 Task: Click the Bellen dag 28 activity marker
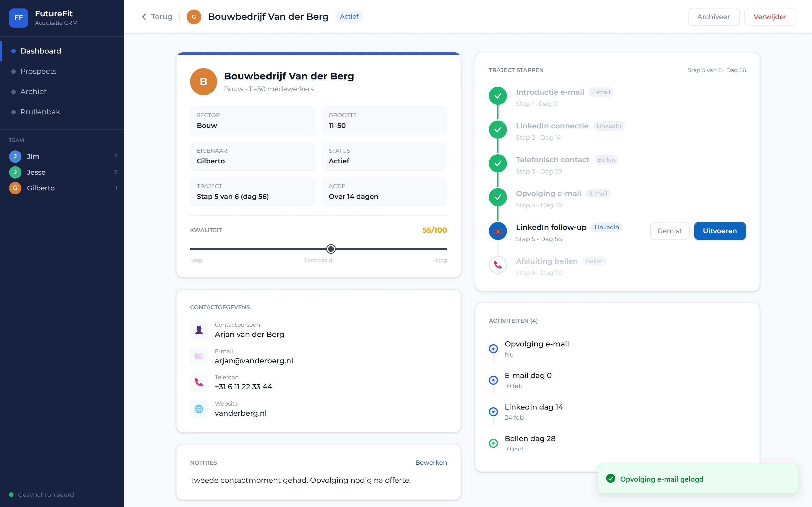coord(493,443)
